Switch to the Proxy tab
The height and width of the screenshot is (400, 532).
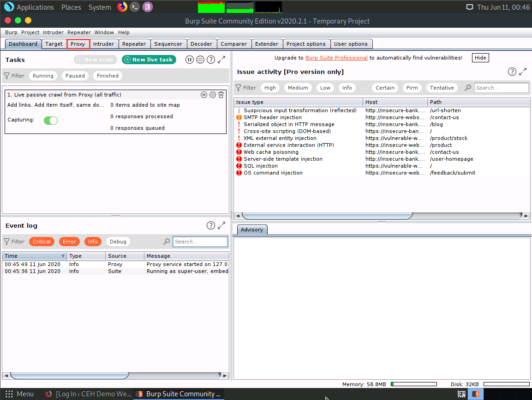click(78, 44)
